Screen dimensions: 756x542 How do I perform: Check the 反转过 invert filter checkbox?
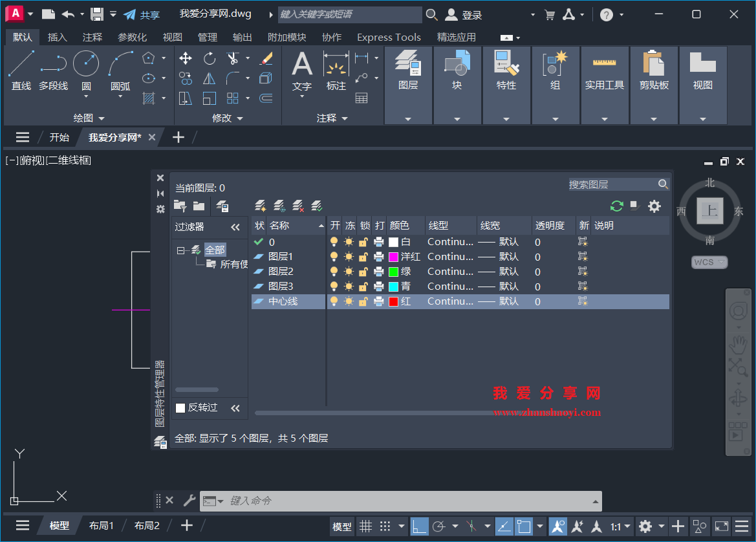tap(180, 408)
